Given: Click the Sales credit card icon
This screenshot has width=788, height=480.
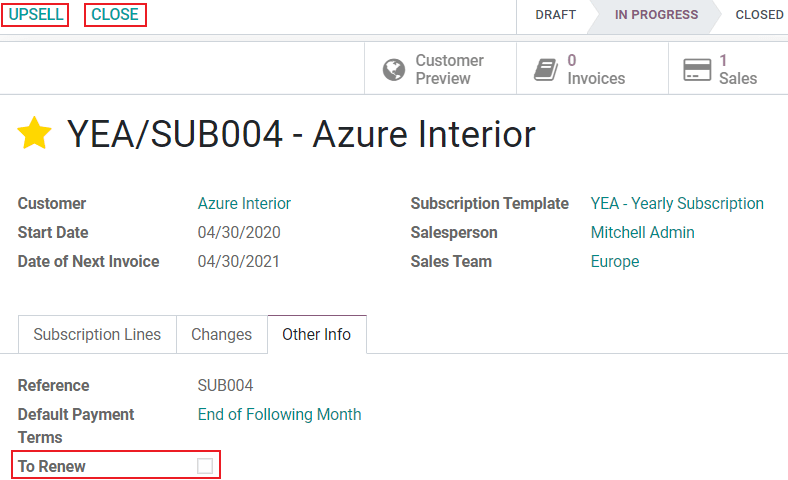Looking at the screenshot, I should [x=697, y=69].
